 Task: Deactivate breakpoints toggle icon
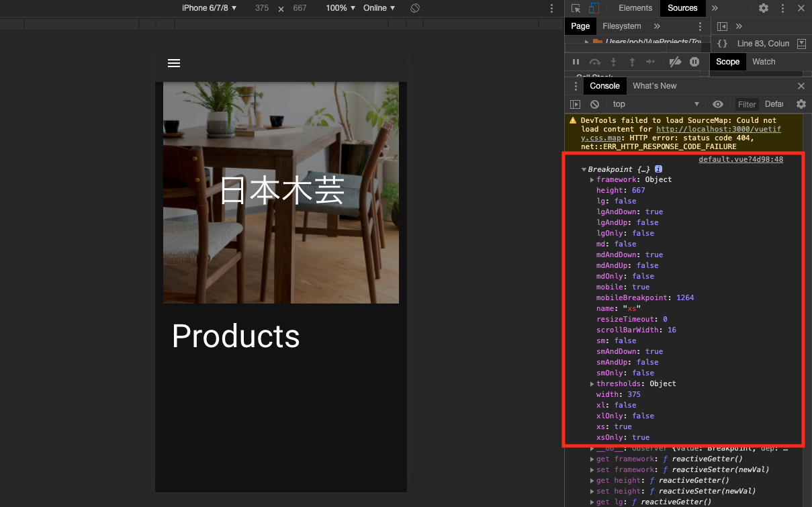point(676,62)
